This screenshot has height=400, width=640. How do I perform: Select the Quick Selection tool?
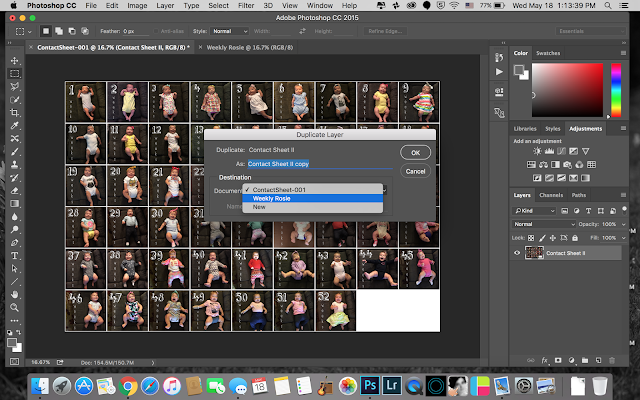[15, 100]
